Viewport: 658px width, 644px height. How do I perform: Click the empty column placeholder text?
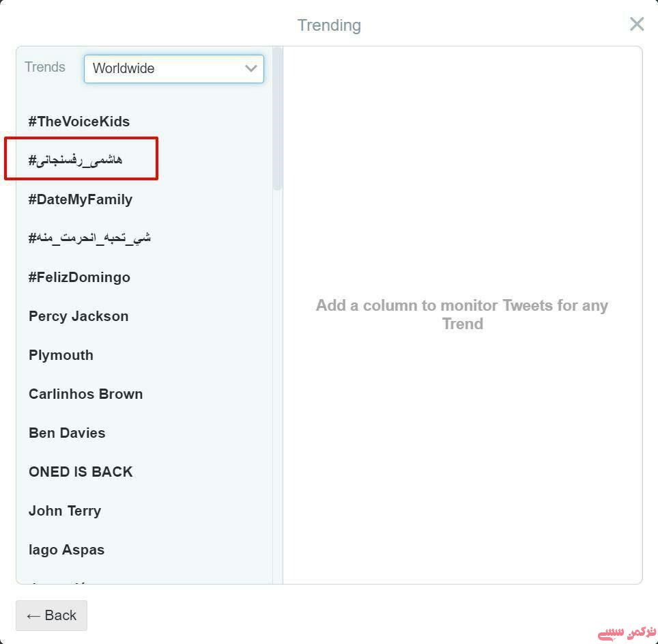pos(462,315)
